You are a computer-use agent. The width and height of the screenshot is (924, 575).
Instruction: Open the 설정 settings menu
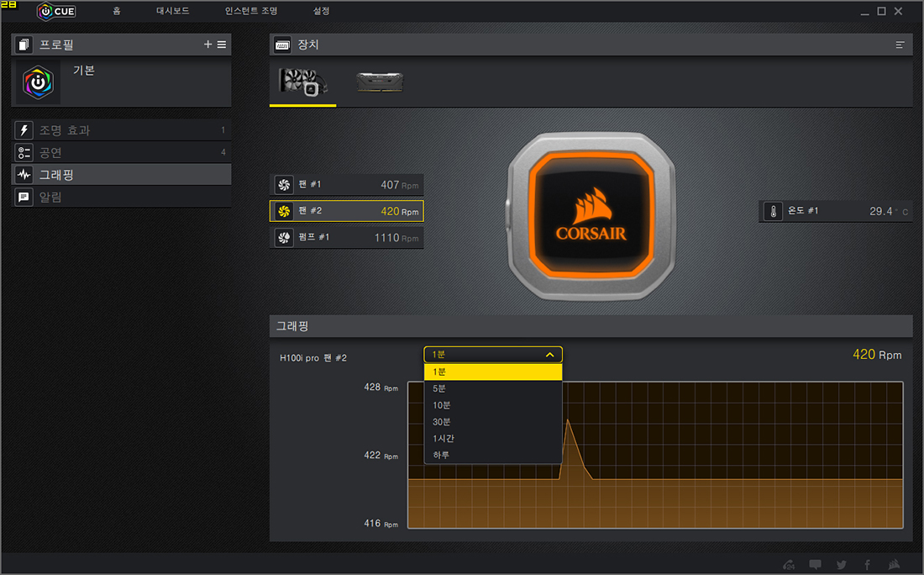click(x=321, y=11)
